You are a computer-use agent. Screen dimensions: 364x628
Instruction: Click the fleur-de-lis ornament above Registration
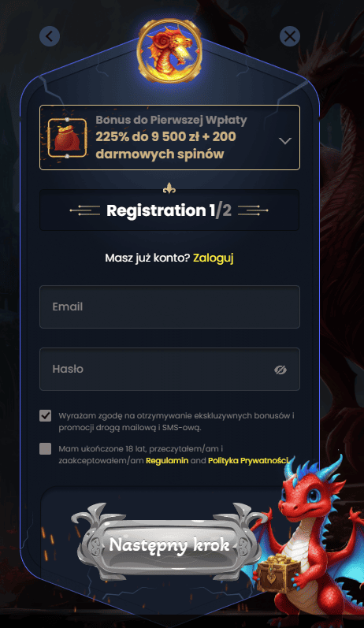pyautogui.click(x=169, y=188)
